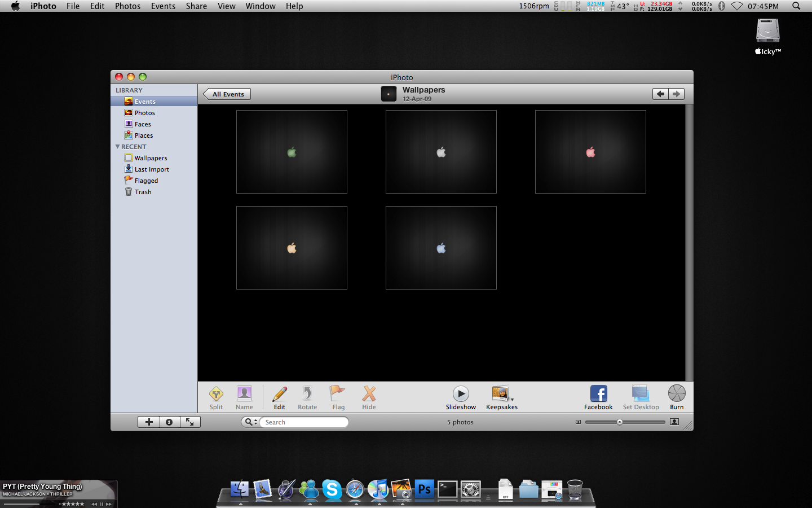
Task: Select Faces in the sidebar
Action: pyautogui.click(x=154, y=124)
